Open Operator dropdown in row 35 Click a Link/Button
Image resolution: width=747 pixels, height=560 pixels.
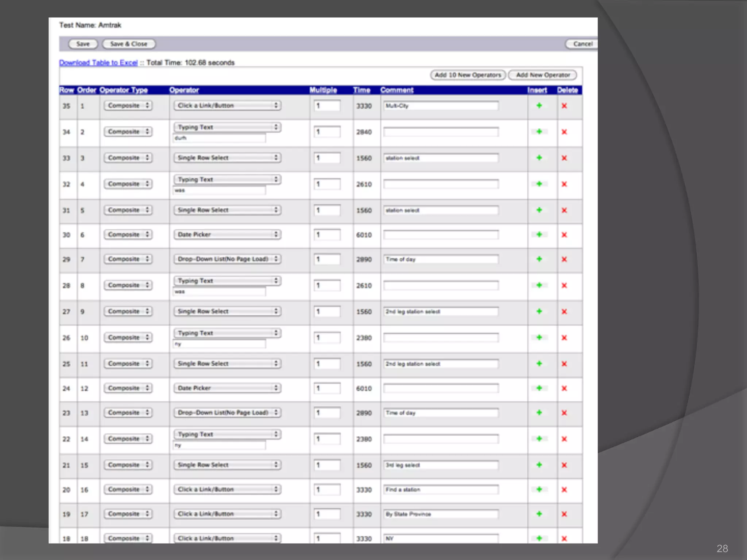click(227, 106)
